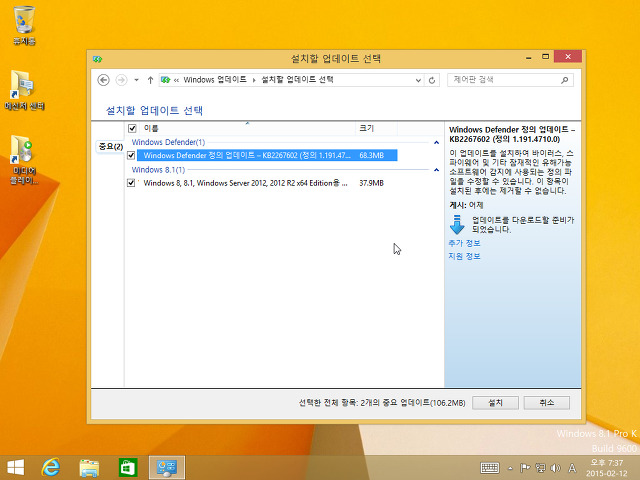The image size is (640, 480).
Task: Minimize the update selection window
Action: [x=529, y=57]
